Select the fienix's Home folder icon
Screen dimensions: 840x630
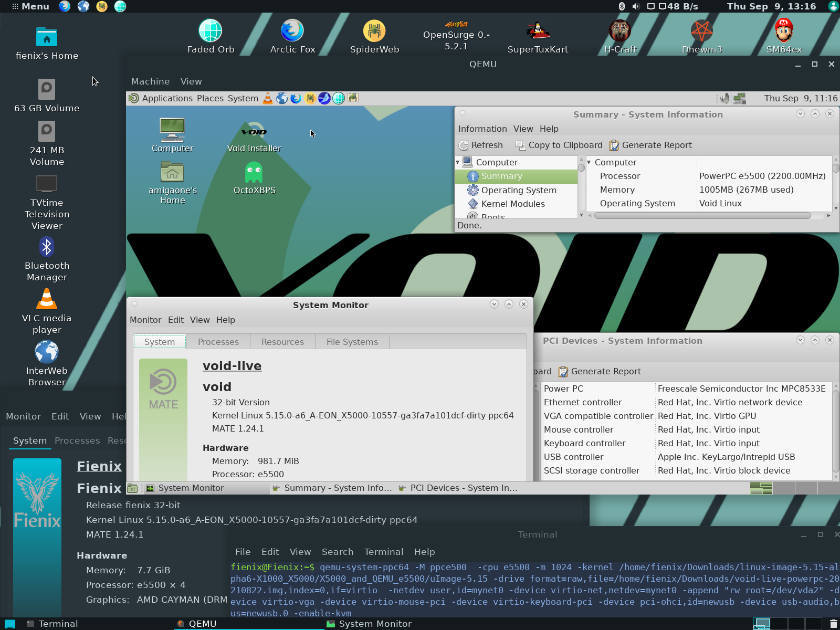click(47, 43)
